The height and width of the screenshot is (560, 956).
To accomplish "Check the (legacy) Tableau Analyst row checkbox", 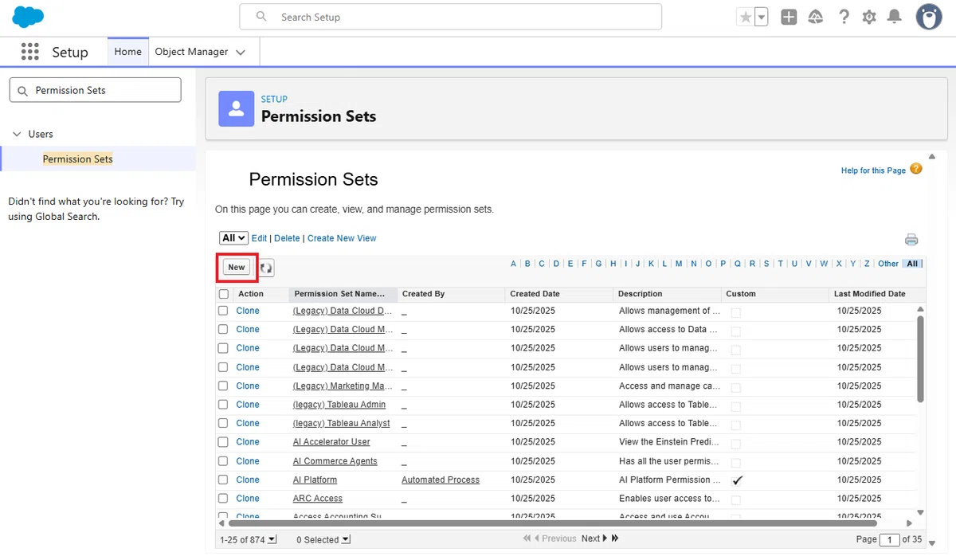I will tap(223, 423).
